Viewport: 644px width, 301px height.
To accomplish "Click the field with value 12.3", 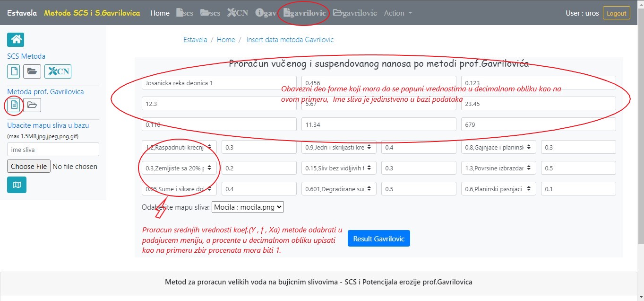I will point(219,104).
